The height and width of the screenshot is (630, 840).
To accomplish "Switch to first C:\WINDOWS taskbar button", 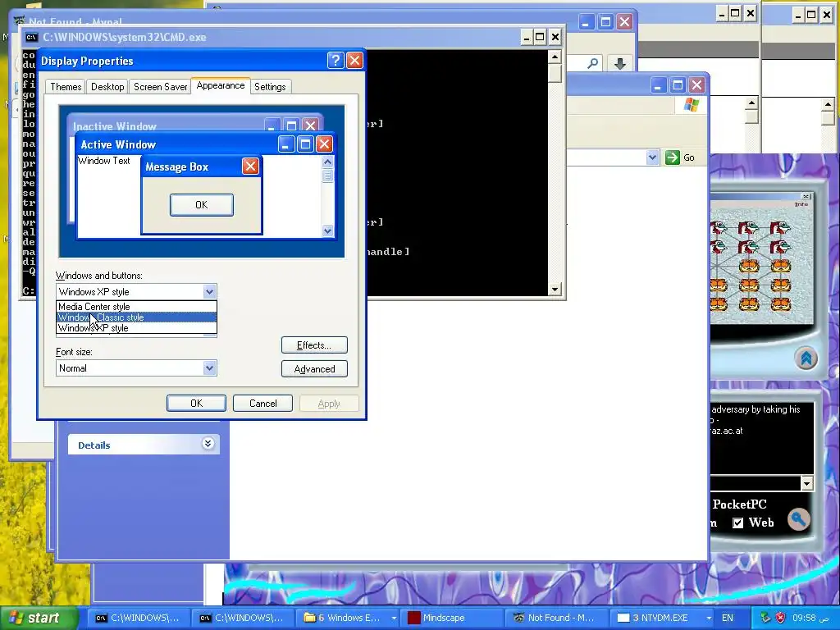I will click(x=138, y=618).
